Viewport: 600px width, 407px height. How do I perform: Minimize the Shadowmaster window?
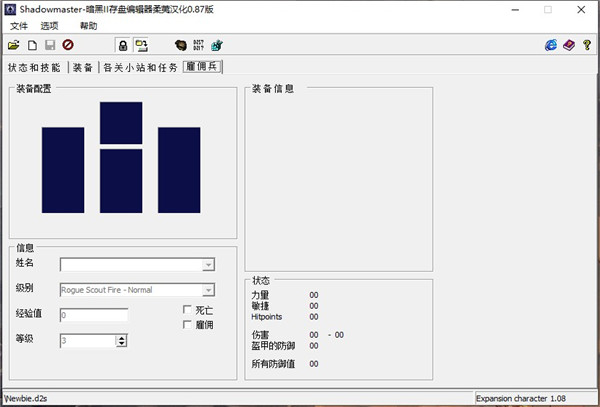[515, 10]
